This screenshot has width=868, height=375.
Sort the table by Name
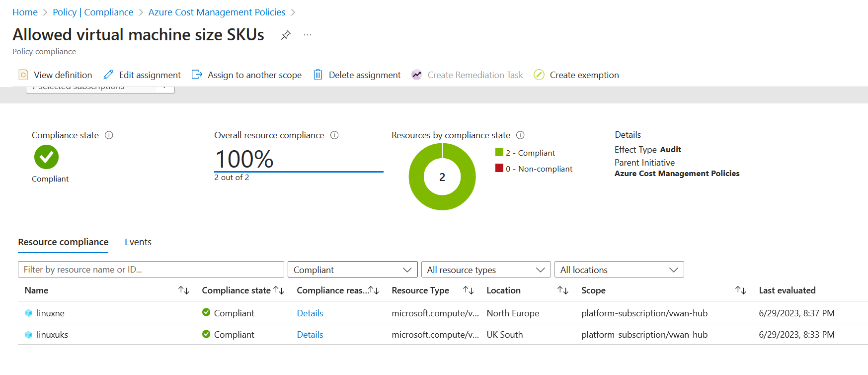tap(184, 290)
